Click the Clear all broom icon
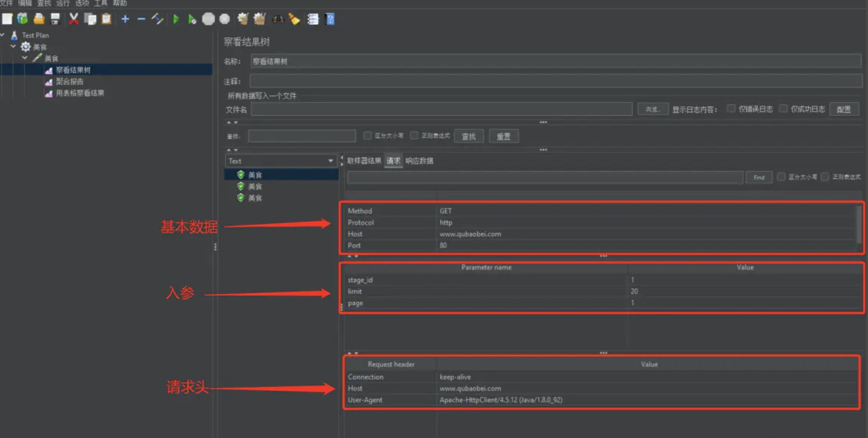Screen dimensions: 868x438 coord(259,19)
